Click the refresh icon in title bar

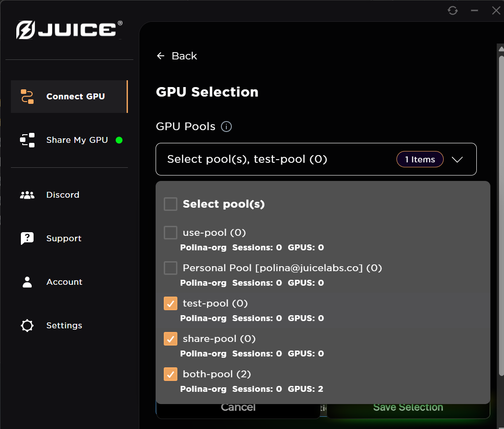(453, 10)
